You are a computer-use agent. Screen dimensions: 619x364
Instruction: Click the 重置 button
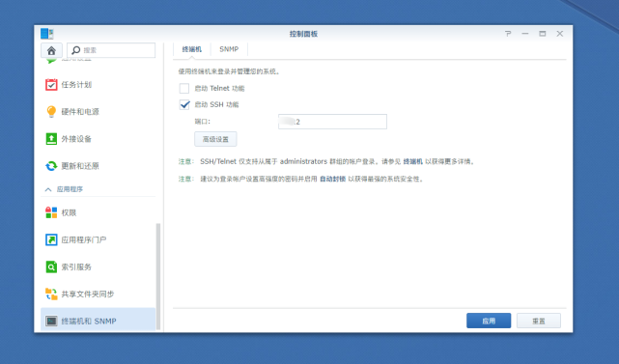tap(539, 321)
